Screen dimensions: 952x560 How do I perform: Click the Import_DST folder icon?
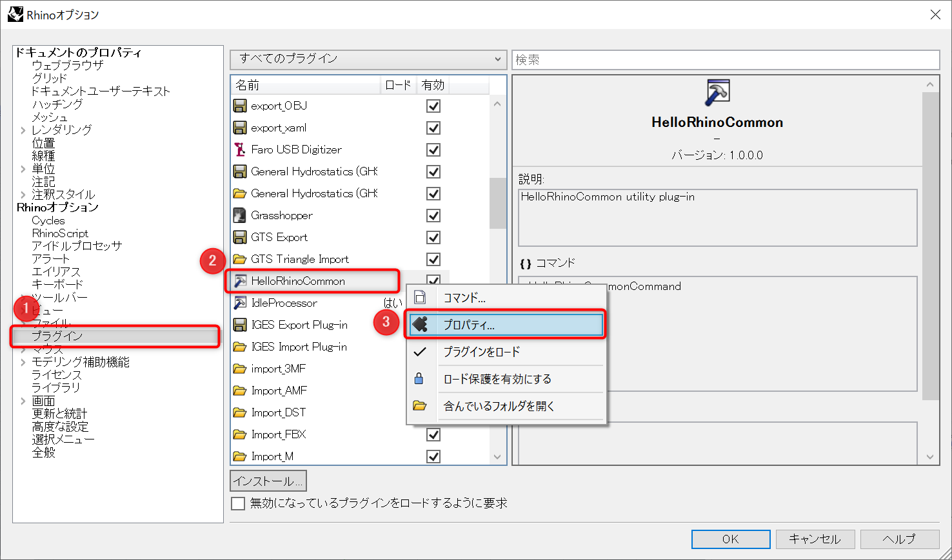(x=240, y=412)
